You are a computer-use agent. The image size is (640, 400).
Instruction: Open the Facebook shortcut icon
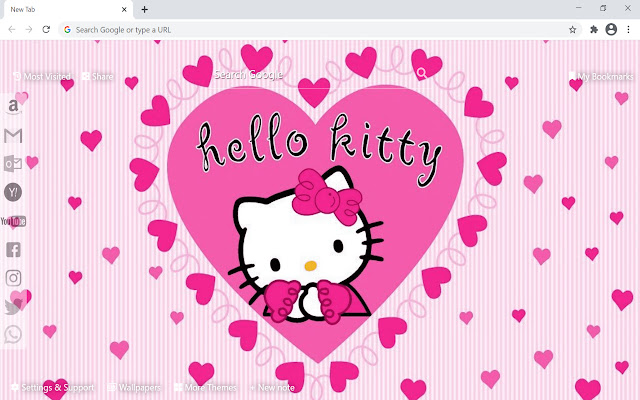[x=13, y=249]
